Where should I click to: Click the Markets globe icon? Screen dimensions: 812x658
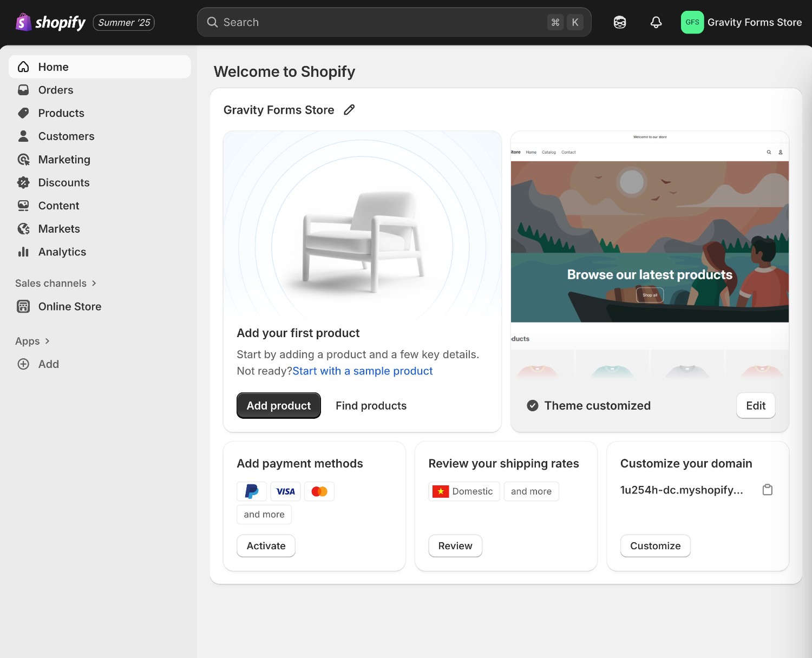click(23, 229)
